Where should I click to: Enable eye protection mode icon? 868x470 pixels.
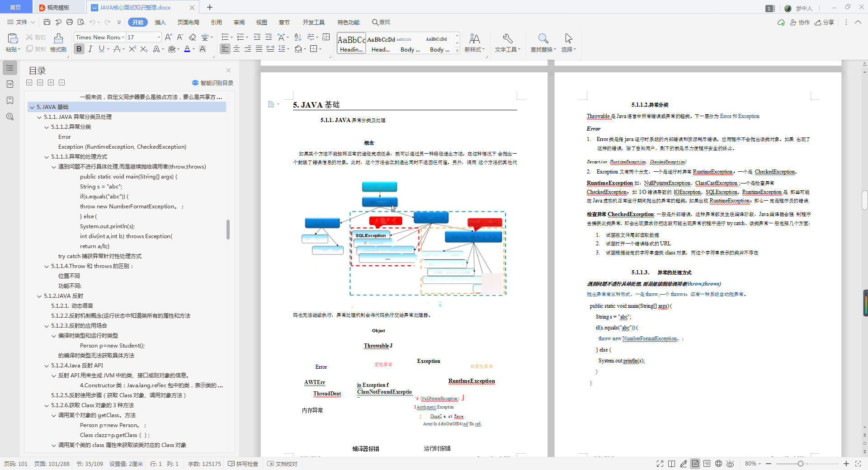pos(730,464)
